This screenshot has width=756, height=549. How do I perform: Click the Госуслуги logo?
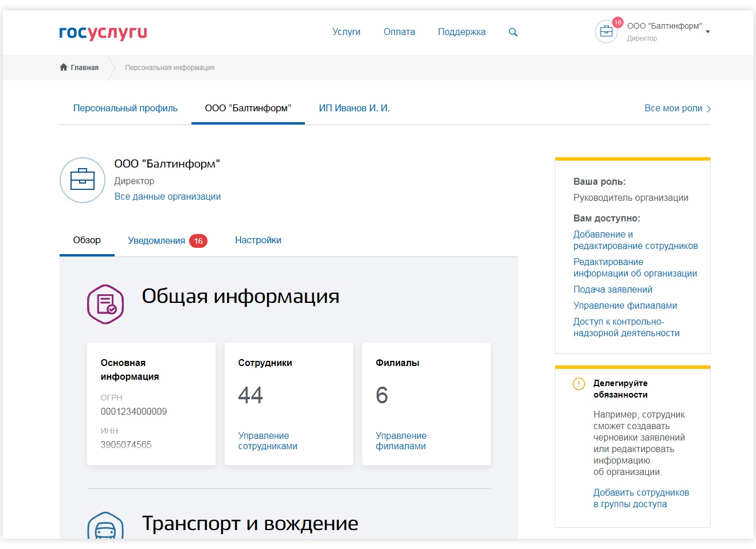pos(103,33)
